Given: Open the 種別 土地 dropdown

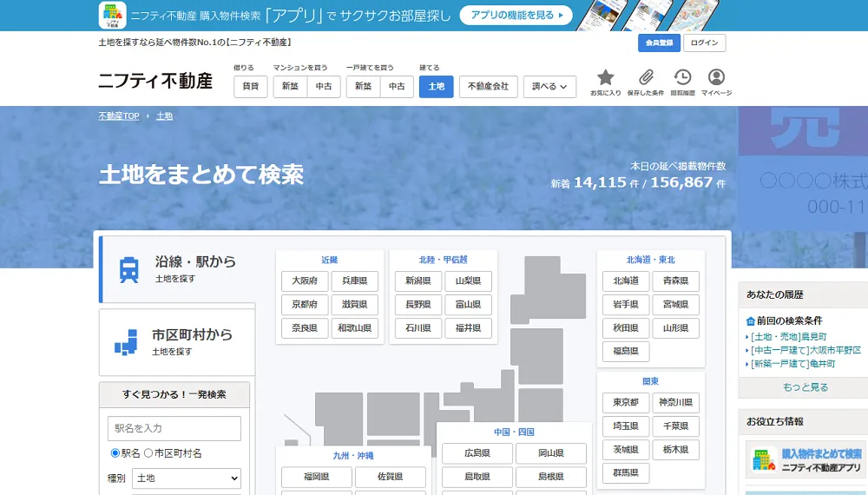Looking at the screenshot, I should pyautogui.click(x=187, y=478).
